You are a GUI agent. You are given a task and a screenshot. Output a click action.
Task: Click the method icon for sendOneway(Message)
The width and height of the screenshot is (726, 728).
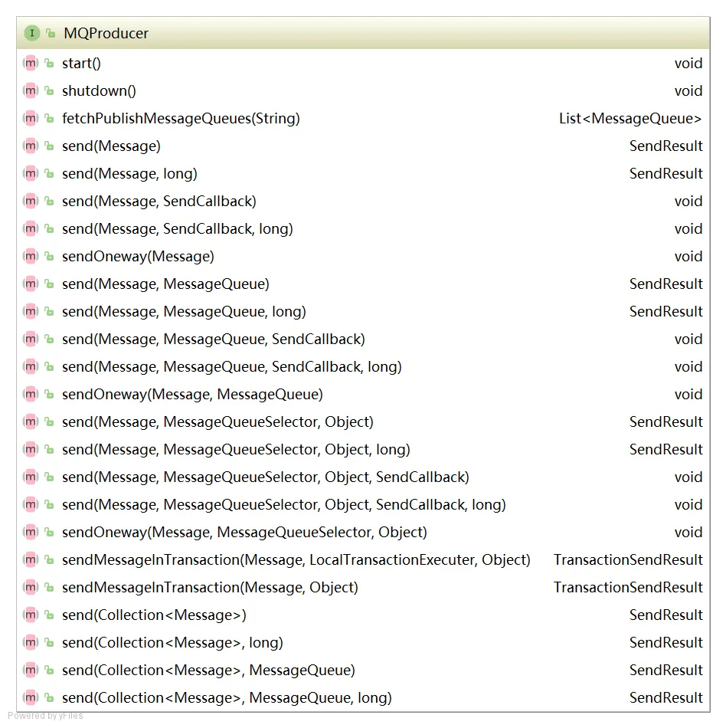click(x=31, y=256)
